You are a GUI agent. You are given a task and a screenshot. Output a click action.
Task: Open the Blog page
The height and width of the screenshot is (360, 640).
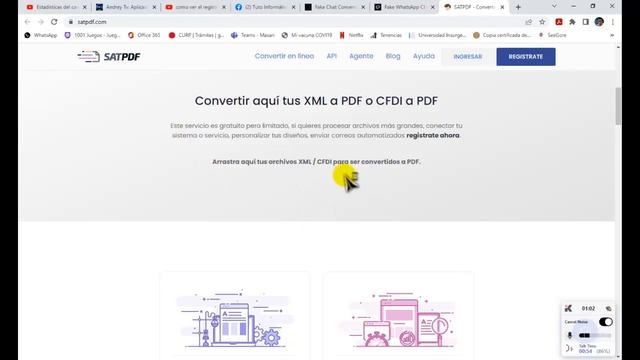click(x=393, y=56)
